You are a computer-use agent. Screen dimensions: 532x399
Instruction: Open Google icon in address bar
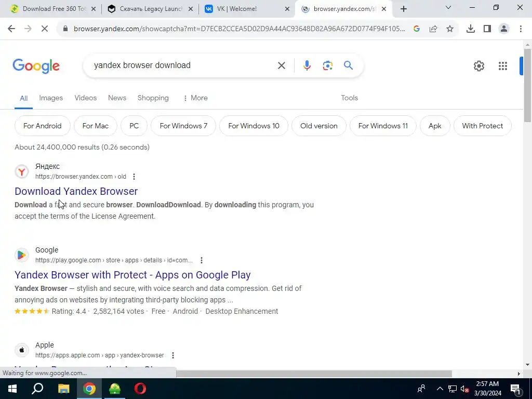(417, 29)
